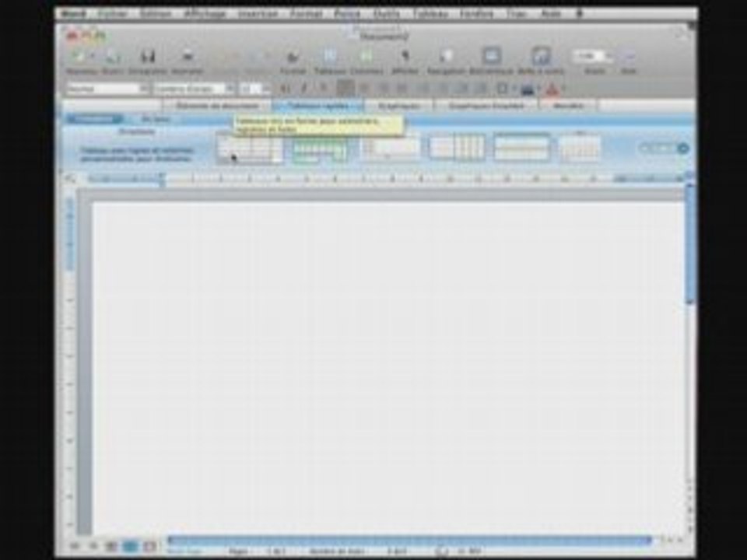The image size is (747, 560).
Task: Open the Affichage menu
Action: tap(205, 14)
